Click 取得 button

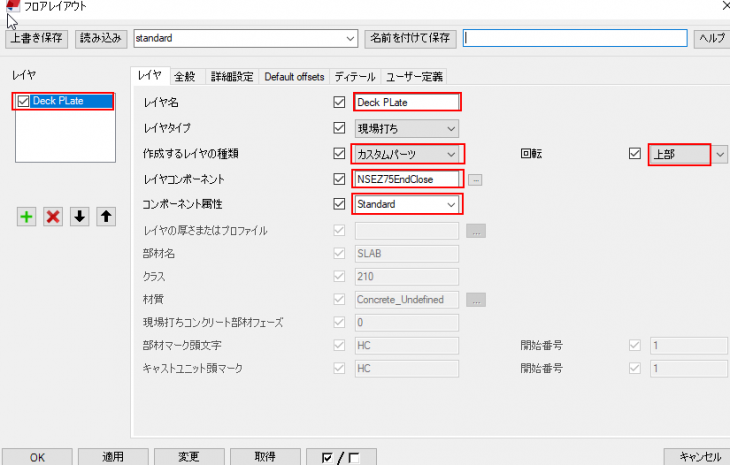click(x=265, y=457)
